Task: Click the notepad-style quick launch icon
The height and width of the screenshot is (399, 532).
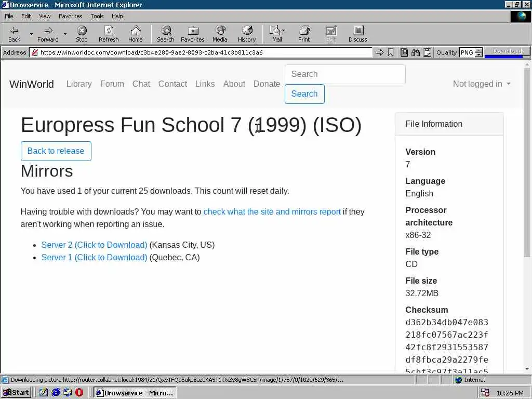Action: pyautogui.click(x=44, y=393)
